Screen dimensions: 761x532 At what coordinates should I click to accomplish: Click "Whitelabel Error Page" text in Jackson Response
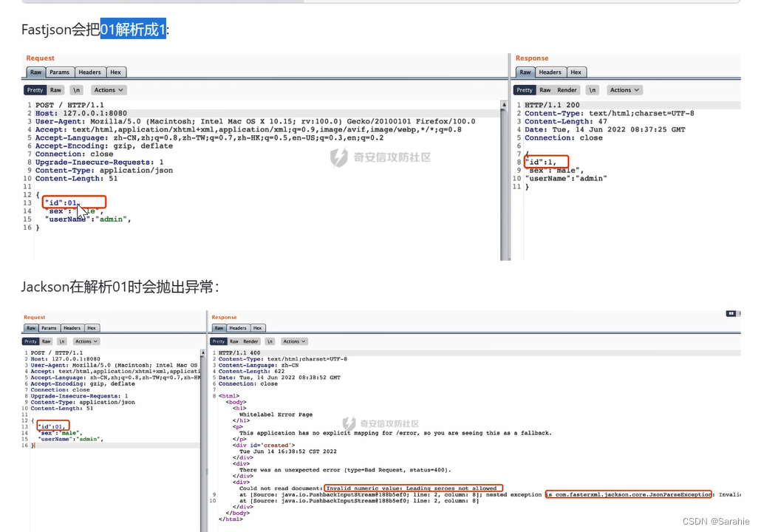click(276, 415)
